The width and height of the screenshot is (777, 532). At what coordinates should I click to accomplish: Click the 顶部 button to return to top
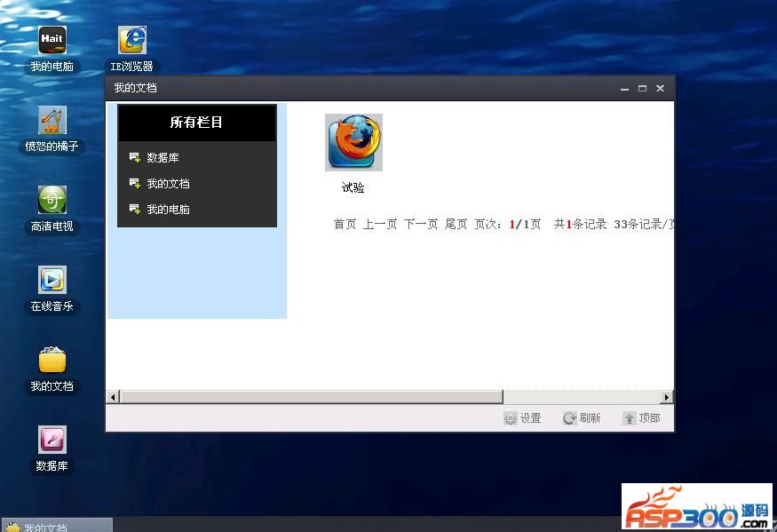(641, 418)
